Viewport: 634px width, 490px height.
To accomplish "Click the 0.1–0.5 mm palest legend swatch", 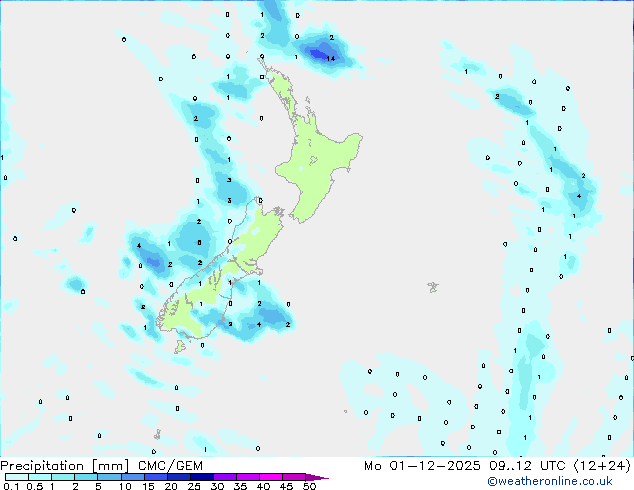I will click(17, 477).
